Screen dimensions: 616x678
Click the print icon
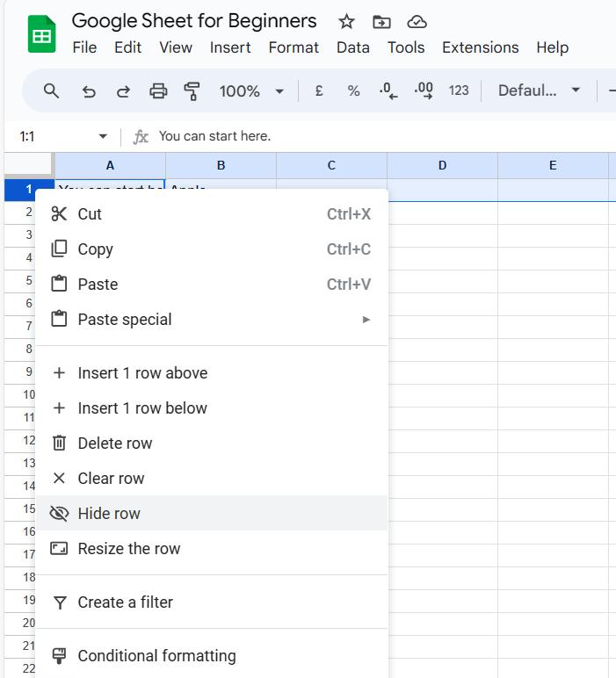(158, 91)
